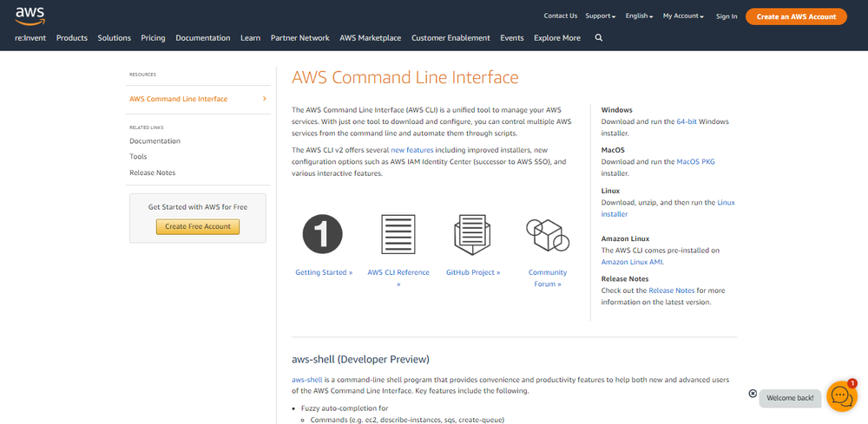Viewport: 868px width, 424px height.
Task: Click the chevron beside AWS Command Line Interface
Action: tap(265, 98)
